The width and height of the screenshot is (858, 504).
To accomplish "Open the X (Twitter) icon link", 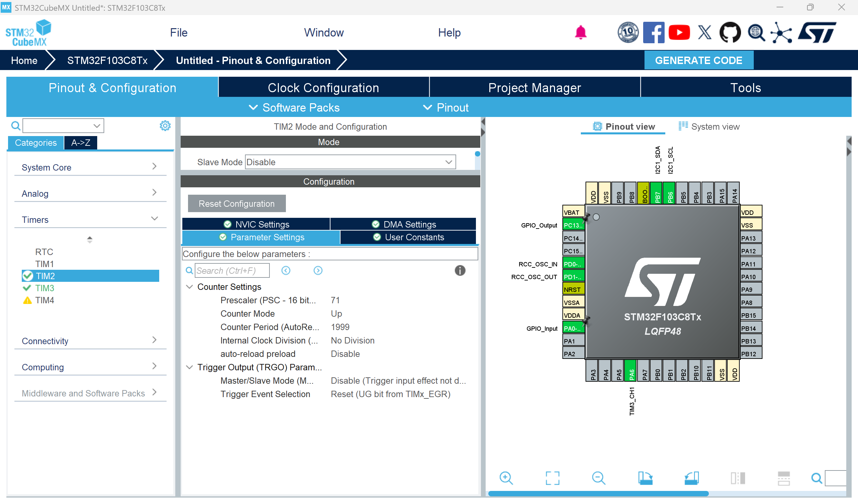I will pos(704,33).
